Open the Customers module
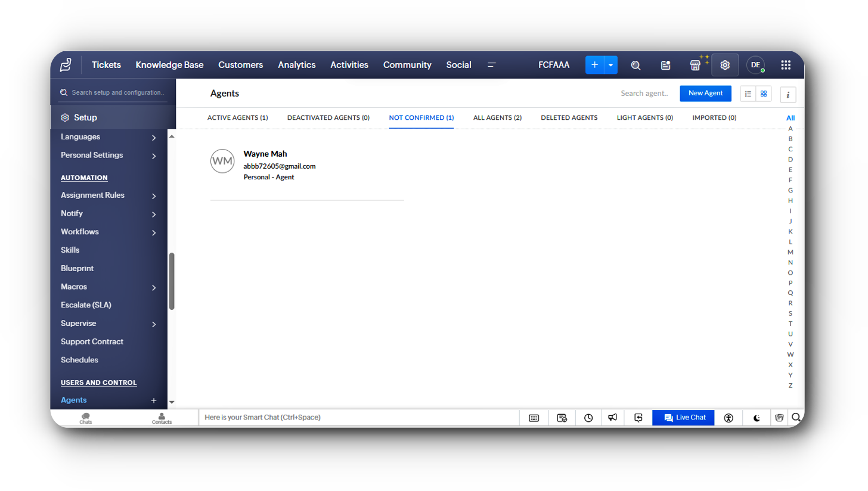Image resolution: width=868 pixels, height=491 pixels. coord(240,65)
